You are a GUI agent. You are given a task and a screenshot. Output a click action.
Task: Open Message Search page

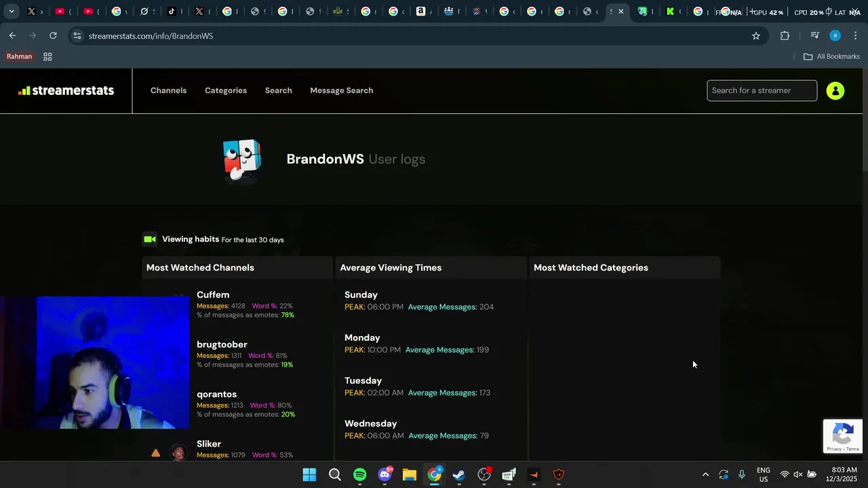pyautogui.click(x=341, y=90)
